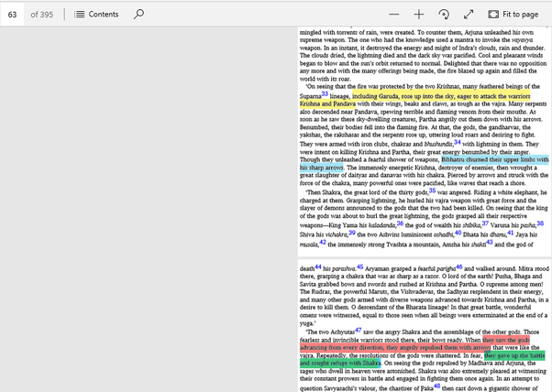Open footnote 34 link after bhushundis
Image resolution: width=552 pixels, height=392 pixels.
tap(457, 142)
